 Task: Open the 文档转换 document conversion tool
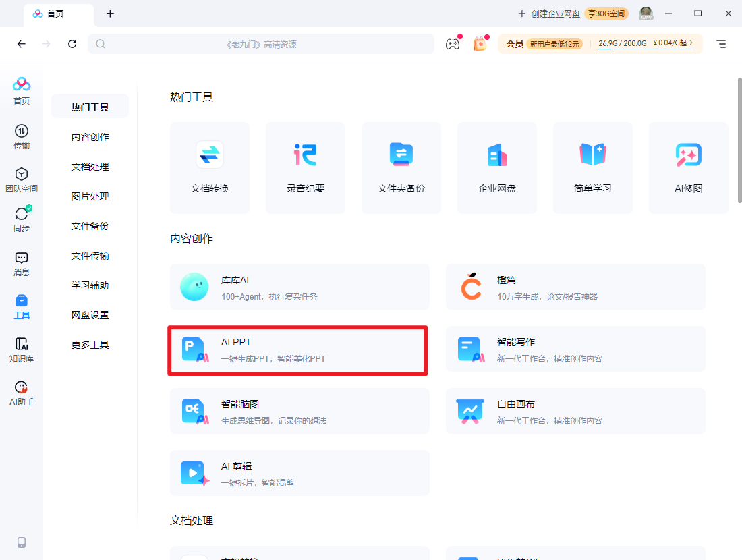210,167
